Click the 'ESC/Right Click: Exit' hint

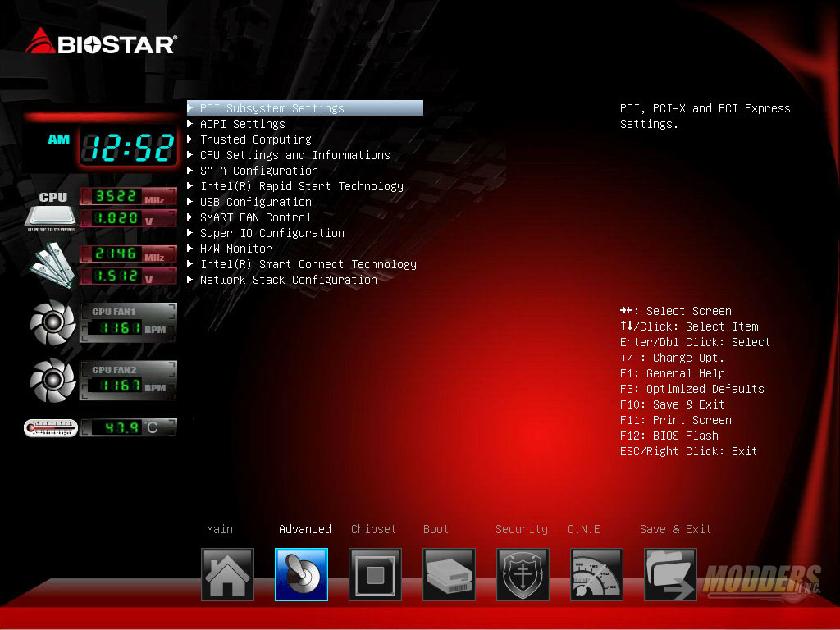click(688, 451)
